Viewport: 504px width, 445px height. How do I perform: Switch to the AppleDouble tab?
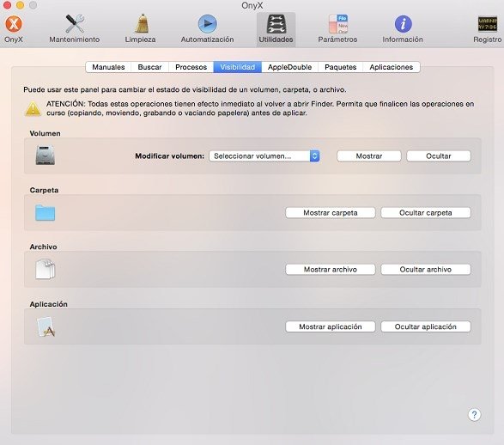[x=289, y=67]
